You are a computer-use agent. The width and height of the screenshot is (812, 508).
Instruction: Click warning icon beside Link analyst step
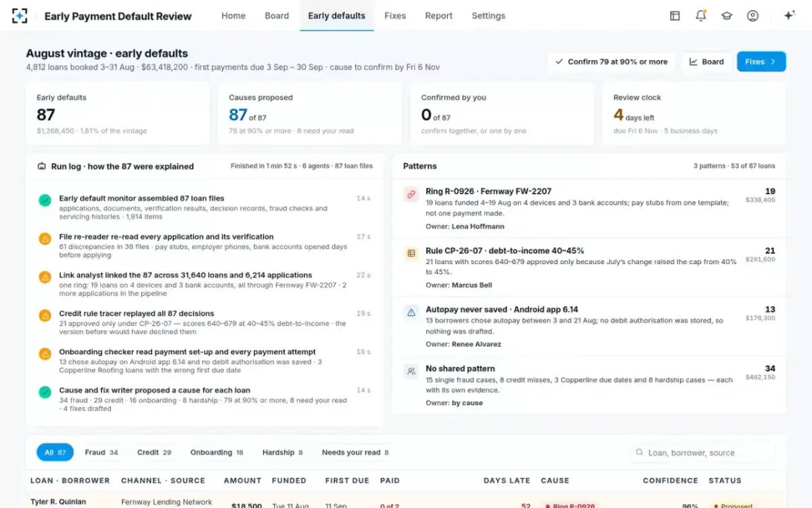pyautogui.click(x=45, y=277)
